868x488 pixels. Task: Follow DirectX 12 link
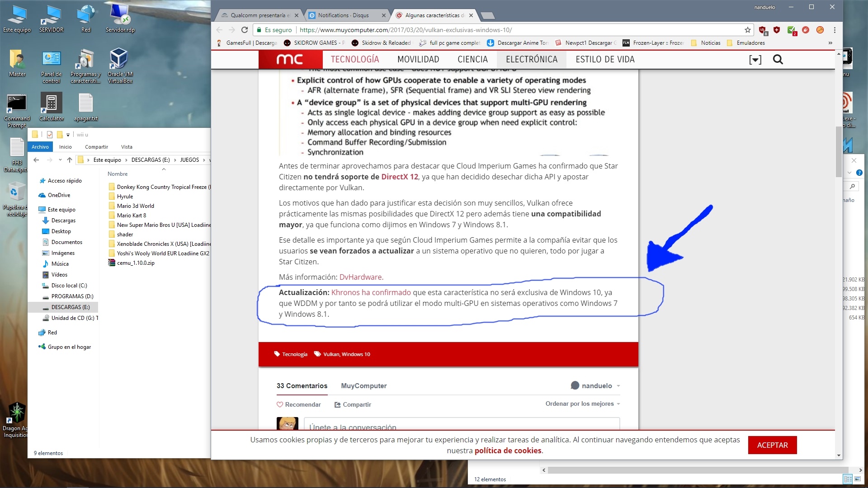pos(400,177)
